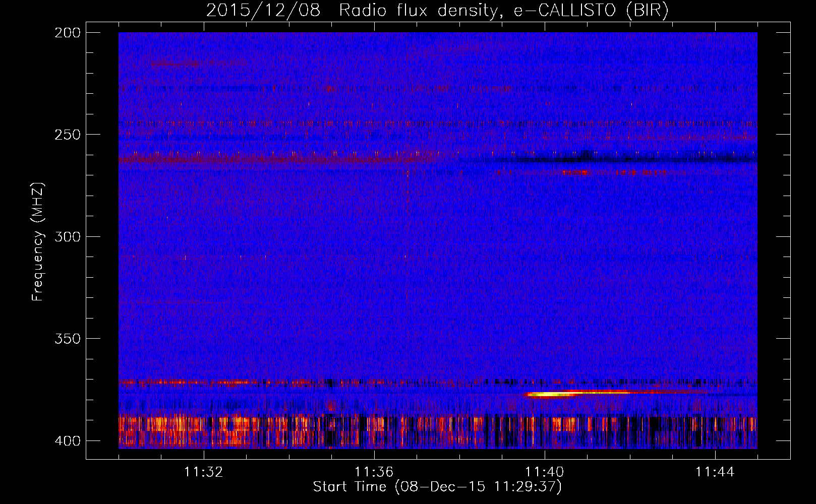Click the '11:44' time tick label
This screenshot has height=504, width=816.
[715, 472]
